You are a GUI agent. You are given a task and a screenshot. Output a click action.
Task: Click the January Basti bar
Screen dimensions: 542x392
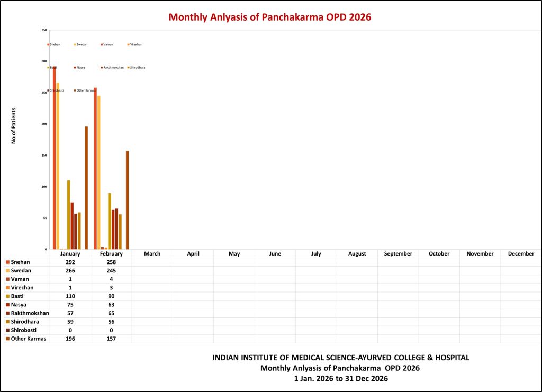tap(68, 215)
